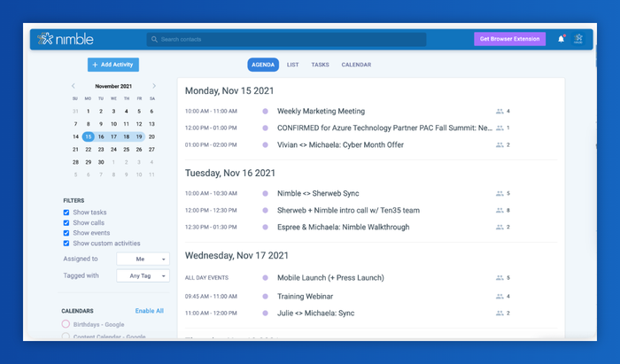Image resolution: width=620 pixels, height=364 pixels.
Task: Click Add Activity button
Action: [x=113, y=65]
